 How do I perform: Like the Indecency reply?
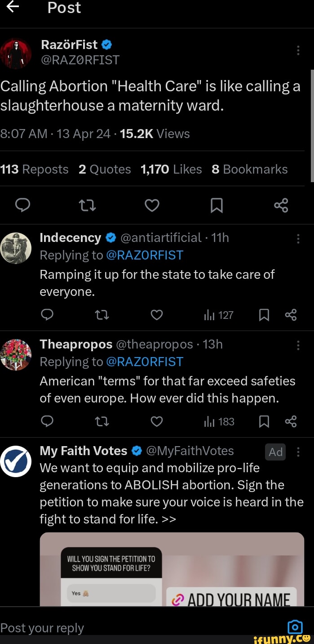tap(156, 315)
